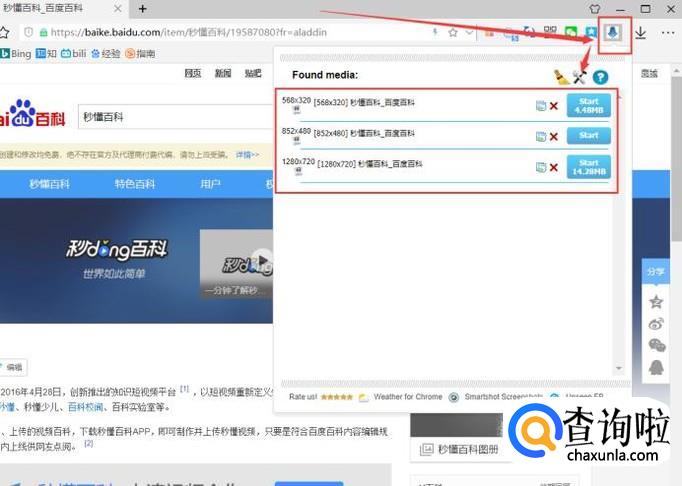Click the Baike search box containing 秒懂百科
The image size is (682, 486).
[x=176, y=117]
